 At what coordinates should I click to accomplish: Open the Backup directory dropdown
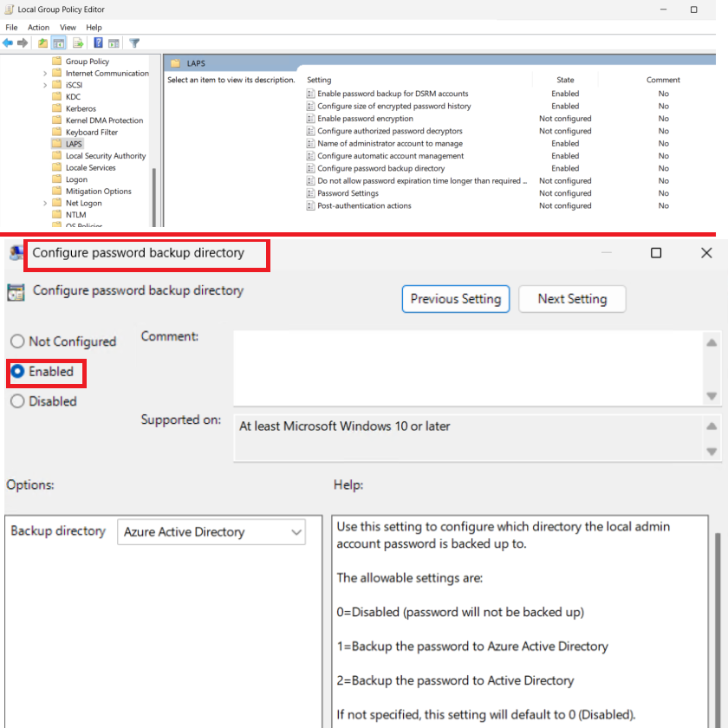(x=211, y=532)
